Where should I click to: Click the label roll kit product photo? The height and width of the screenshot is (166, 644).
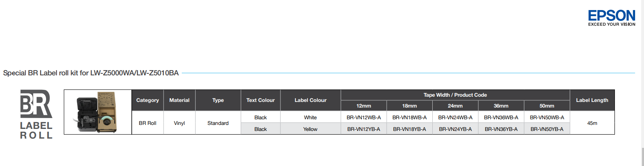point(98,112)
